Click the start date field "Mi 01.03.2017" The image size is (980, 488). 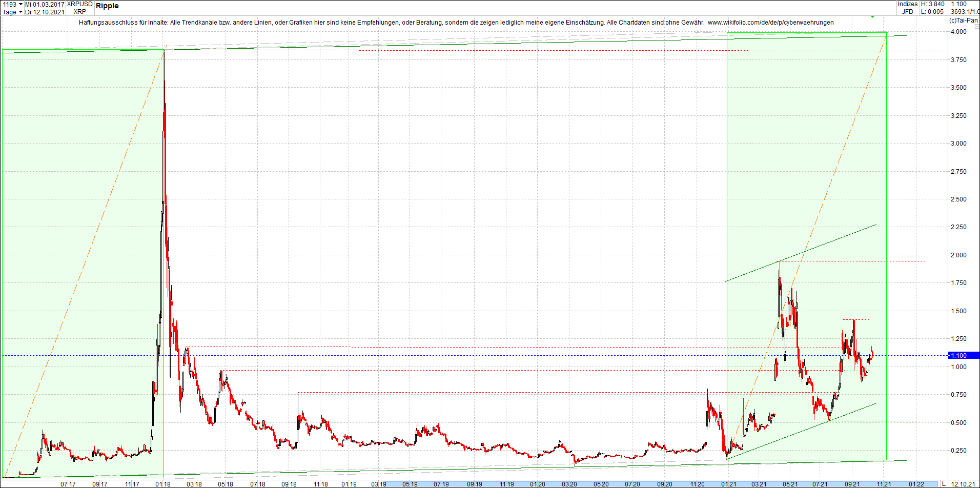(x=45, y=5)
